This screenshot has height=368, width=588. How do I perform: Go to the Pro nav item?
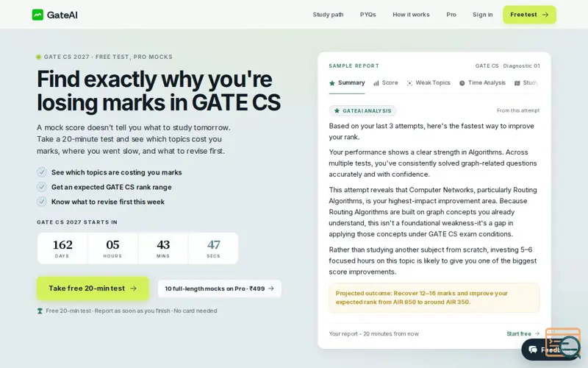point(451,15)
